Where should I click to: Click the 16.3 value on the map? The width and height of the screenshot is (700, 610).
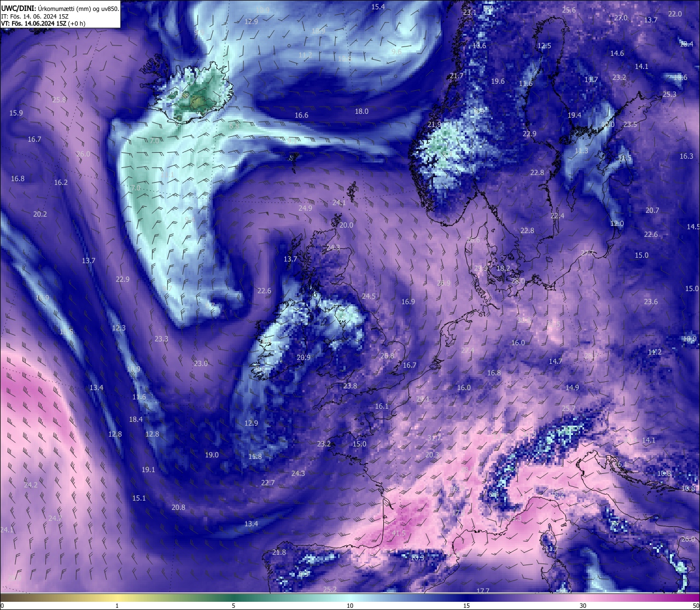tap(686, 156)
